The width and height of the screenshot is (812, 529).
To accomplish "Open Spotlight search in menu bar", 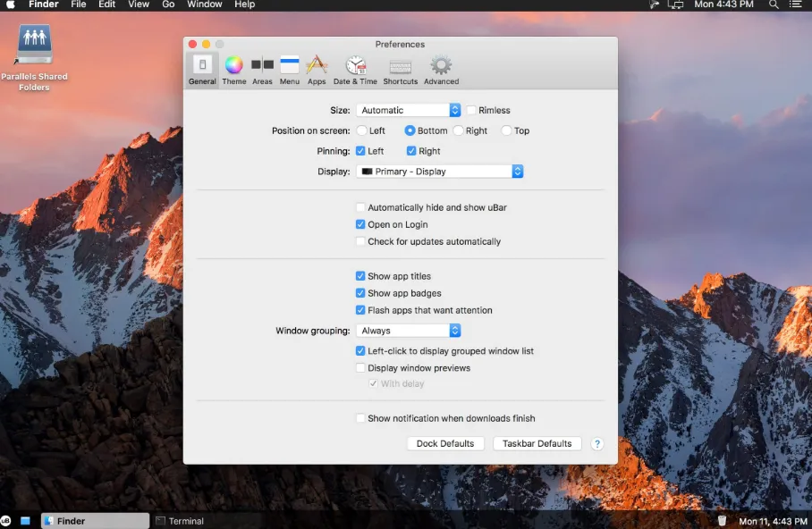I will [x=774, y=4].
